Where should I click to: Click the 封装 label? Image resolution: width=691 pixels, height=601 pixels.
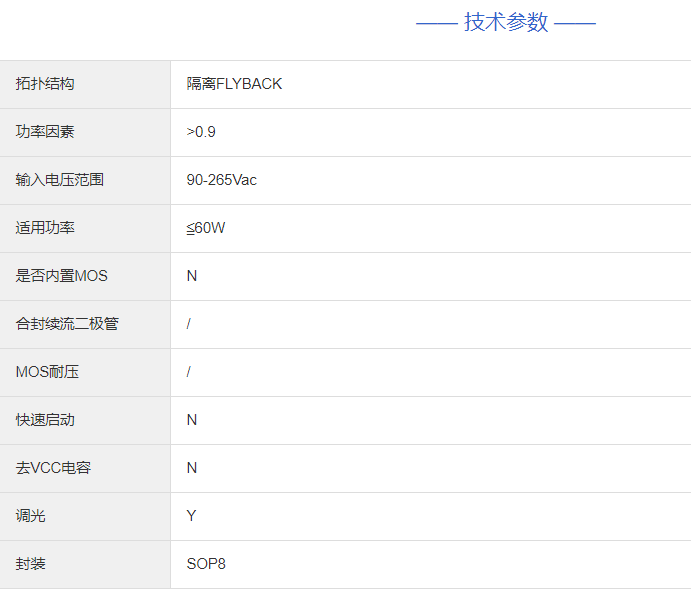(30, 564)
